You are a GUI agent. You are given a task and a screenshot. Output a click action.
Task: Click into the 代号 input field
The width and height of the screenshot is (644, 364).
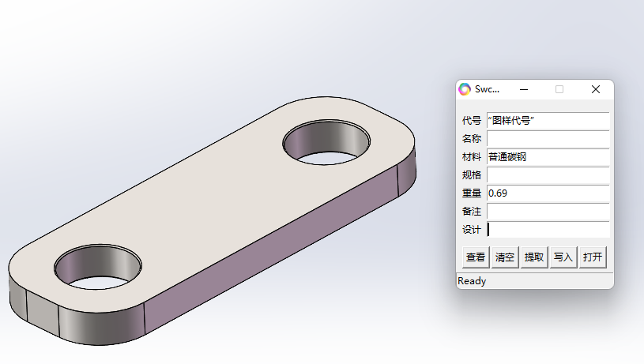548,121
